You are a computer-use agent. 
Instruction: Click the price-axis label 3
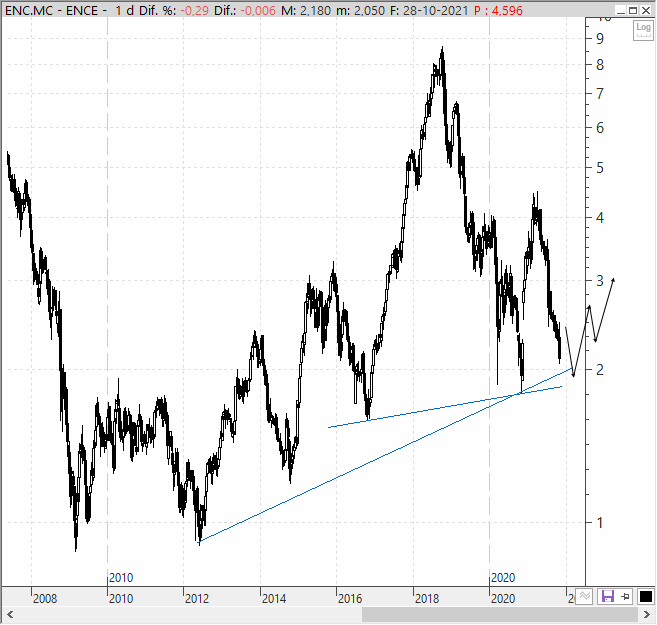click(600, 281)
